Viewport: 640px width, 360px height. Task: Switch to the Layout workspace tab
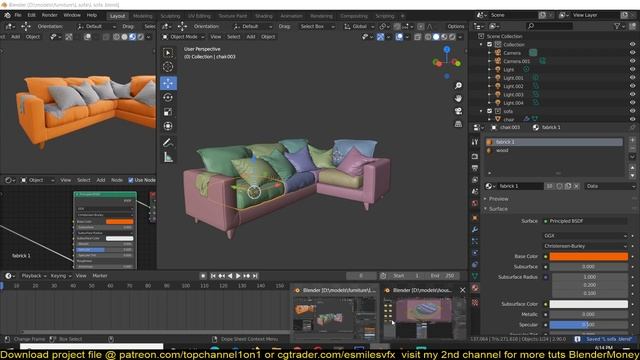(x=118, y=16)
